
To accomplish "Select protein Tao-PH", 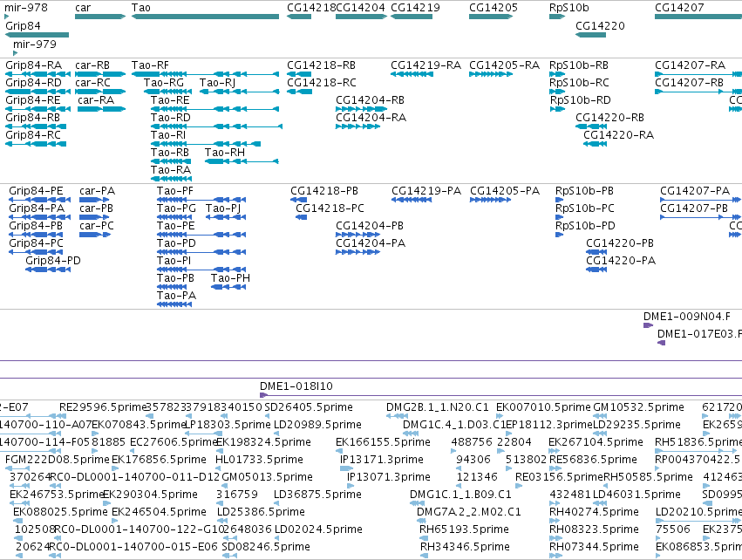I will (x=228, y=287).
